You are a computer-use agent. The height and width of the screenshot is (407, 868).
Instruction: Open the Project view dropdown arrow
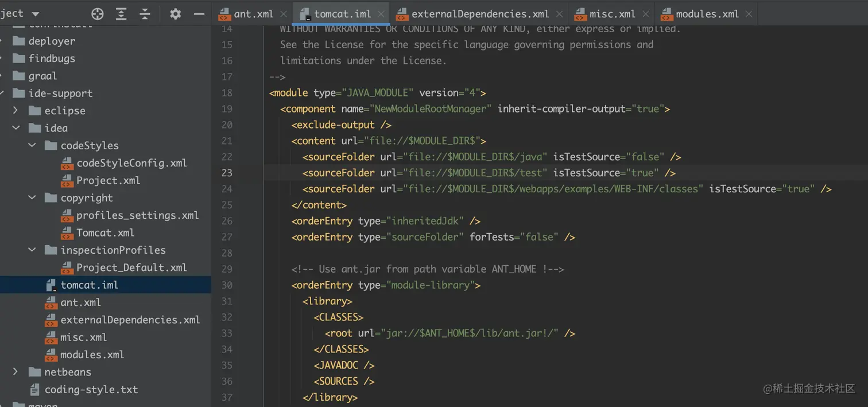coord(36,14)
